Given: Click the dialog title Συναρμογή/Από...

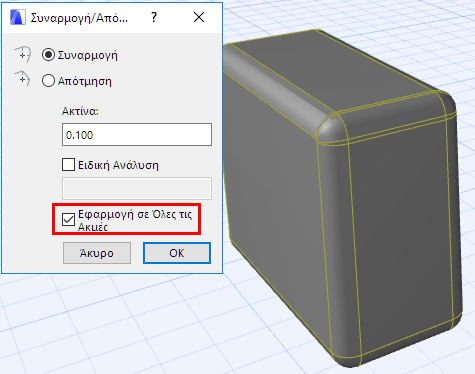Looking at the screenshot, I should (79, 18).
